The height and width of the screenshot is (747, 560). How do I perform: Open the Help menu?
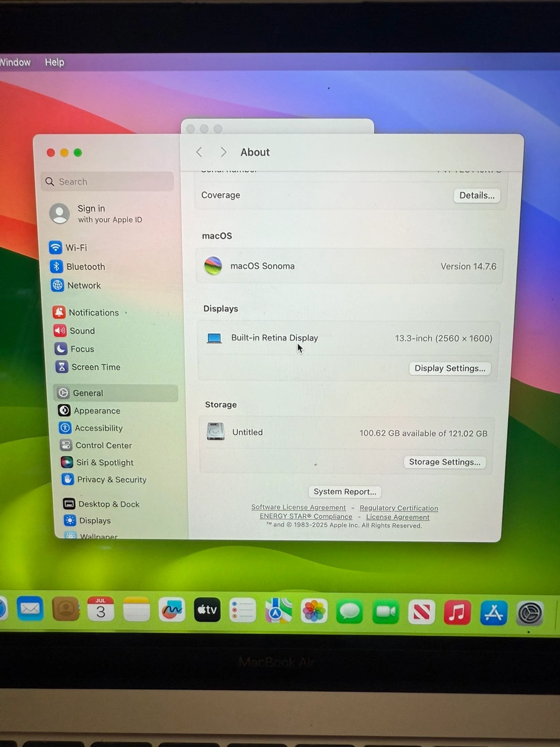[54, 62]
